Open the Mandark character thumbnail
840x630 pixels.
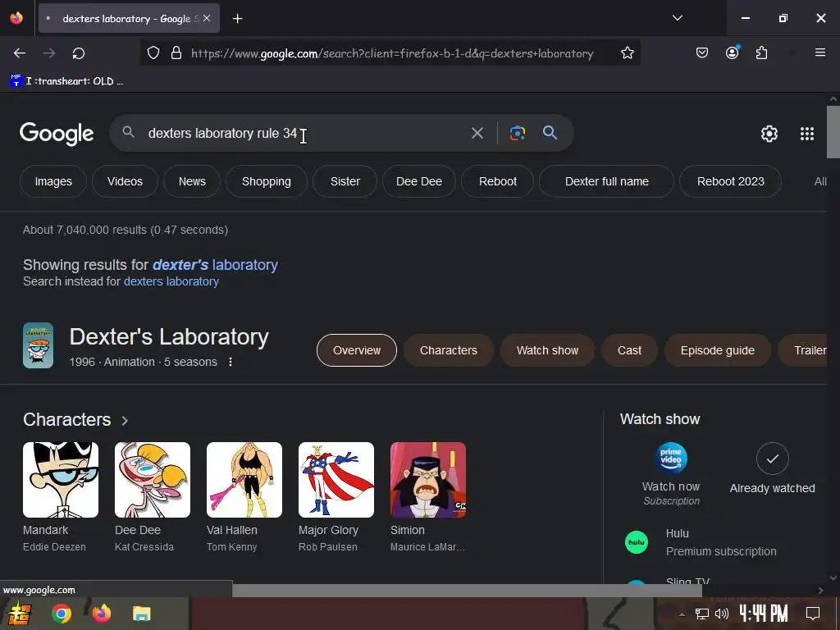pyautogui.click(x=61, y=479)
